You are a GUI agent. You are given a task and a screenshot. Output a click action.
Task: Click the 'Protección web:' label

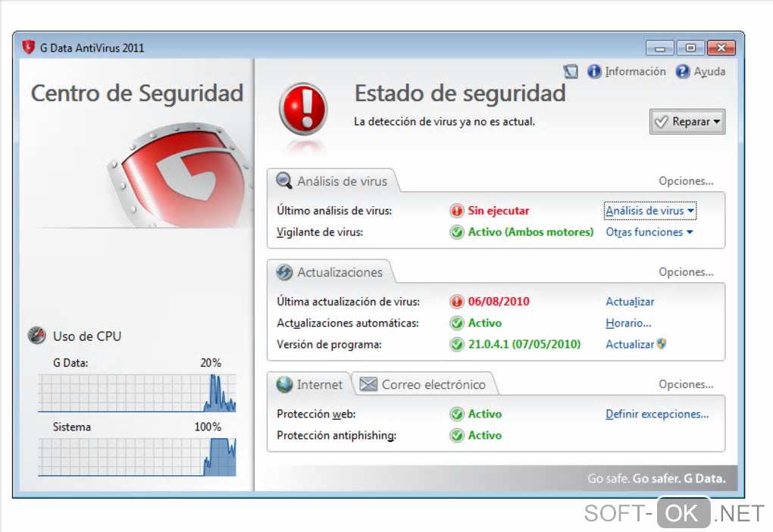click(x=316, y=414)
